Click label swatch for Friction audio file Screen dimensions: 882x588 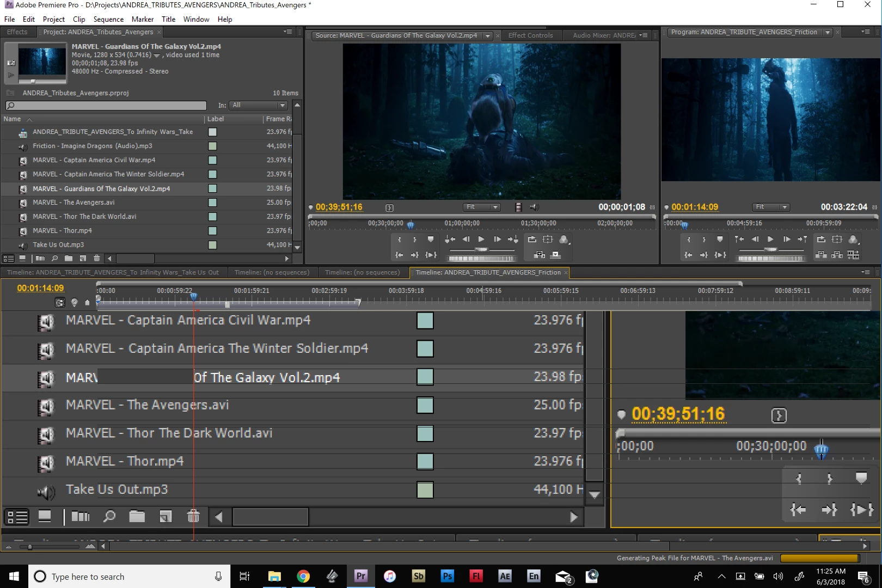[x=212, y=146]
